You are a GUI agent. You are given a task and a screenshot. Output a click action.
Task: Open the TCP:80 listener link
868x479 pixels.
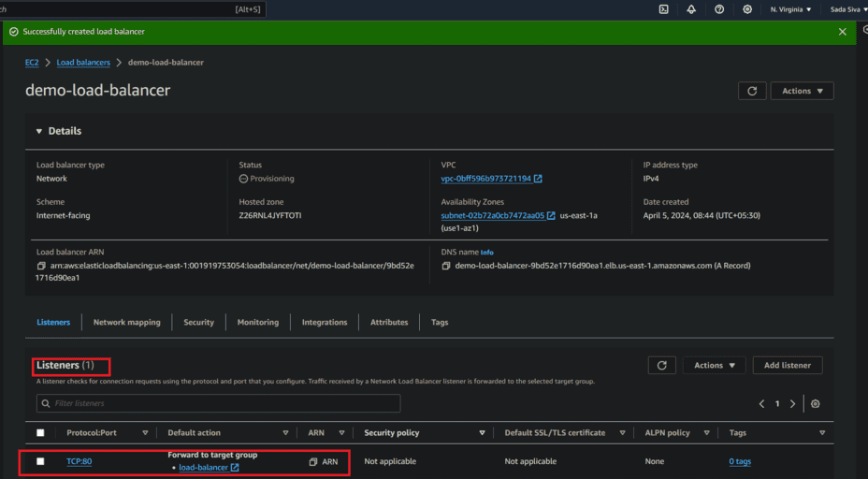point(80,461)
